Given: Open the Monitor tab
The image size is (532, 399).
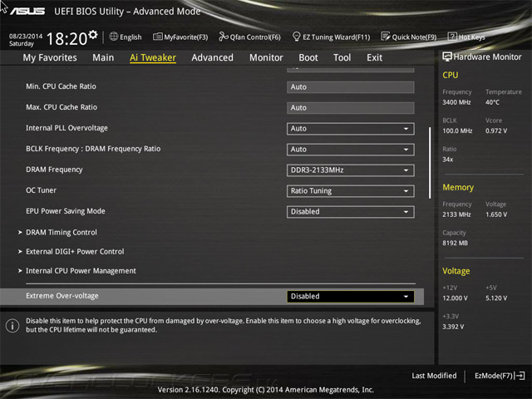Looking at the screenshot, I should click(266, 57).
